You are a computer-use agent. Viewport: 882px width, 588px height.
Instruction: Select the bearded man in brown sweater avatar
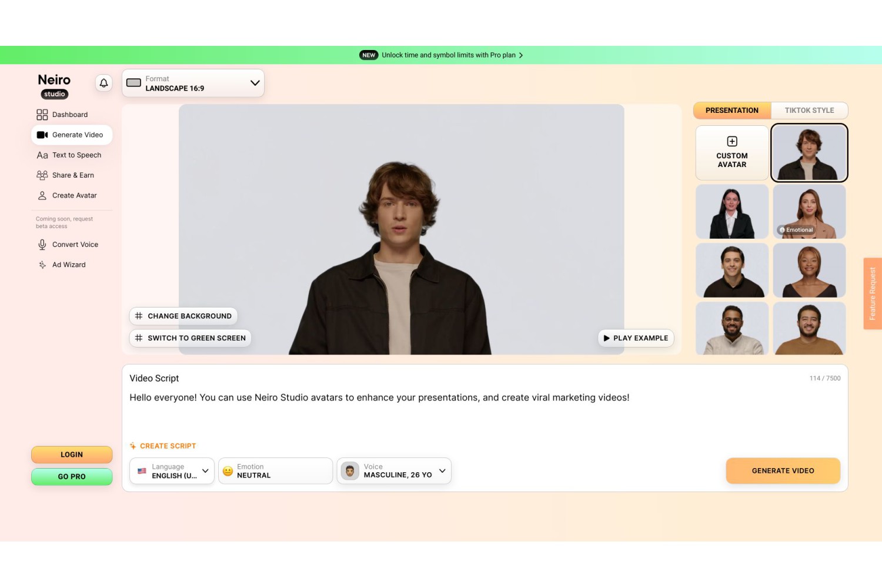click(809, 328)
